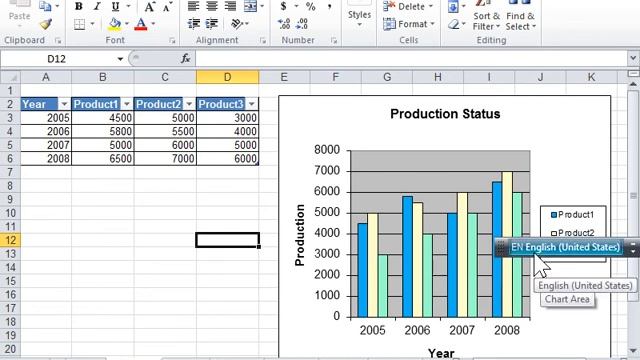Select cell with value 5800
The width and height of the screenshot is (640, 360).
point(103,131)
